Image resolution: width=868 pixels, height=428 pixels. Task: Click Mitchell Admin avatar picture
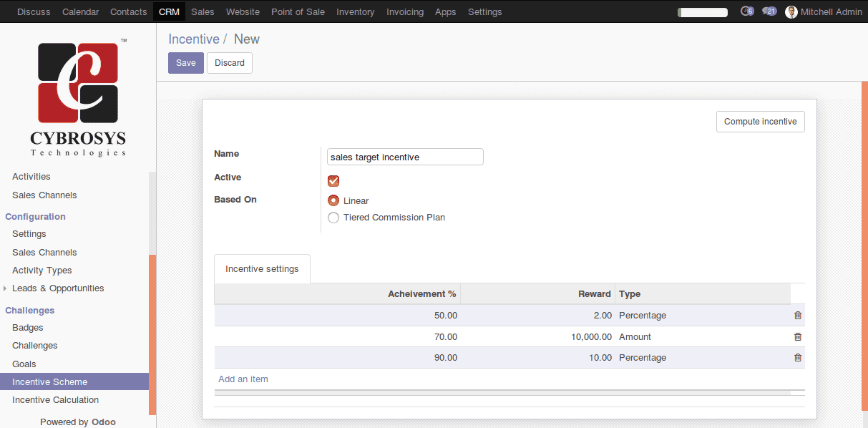[791, 12]
